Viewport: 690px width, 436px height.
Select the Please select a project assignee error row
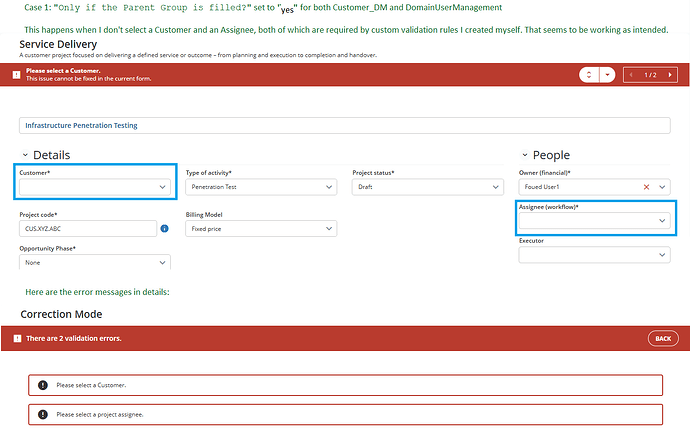[x=345, y=414]
